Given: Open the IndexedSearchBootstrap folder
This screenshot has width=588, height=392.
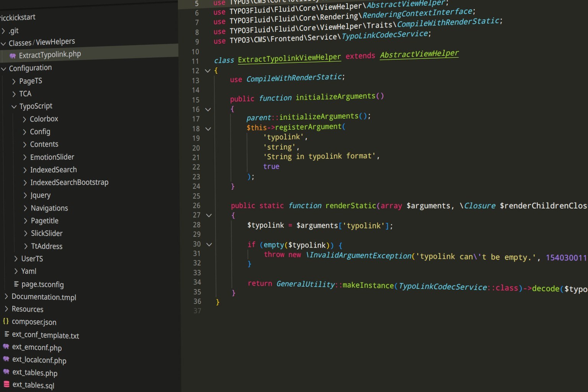Looking at the screenshot, I should point(69,182).
